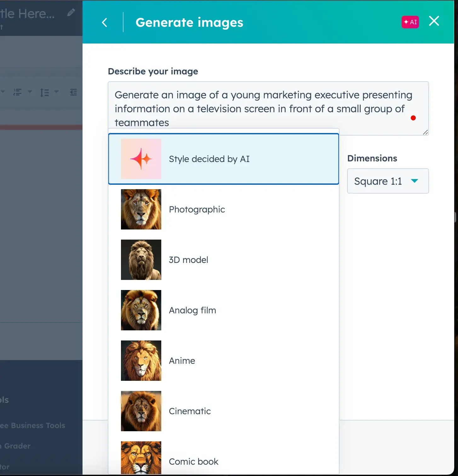Click the pencil edit icon beside title
Viewport: 458px width, 476px height.
71,13
